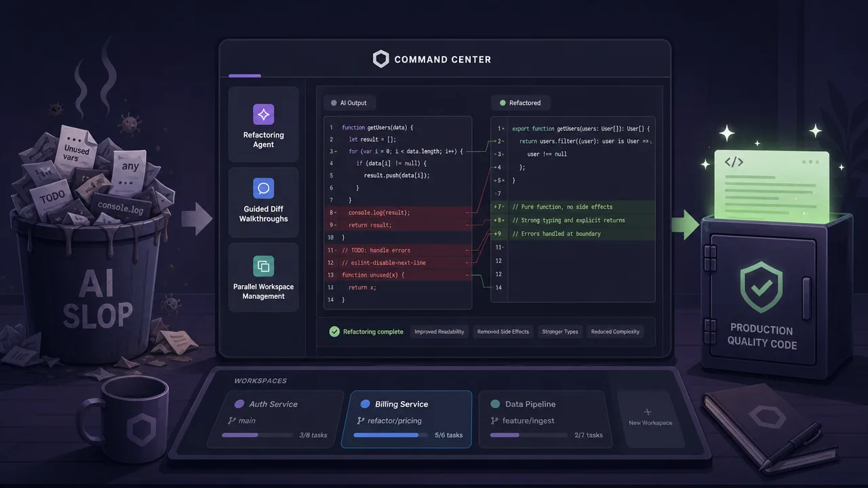This screenshot has width=868, height=488.
Task: Click the feature/ingest branch name
Action: click(x=528, y=421)
